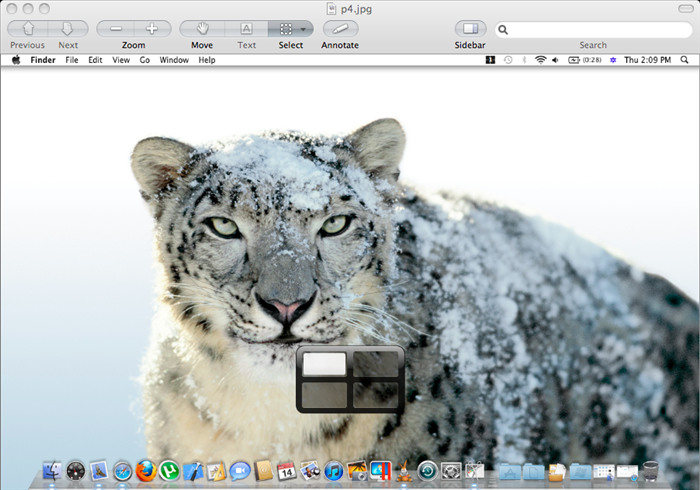
Task: Open the Windows-logo folder in Dock
Action: point(580,471)
